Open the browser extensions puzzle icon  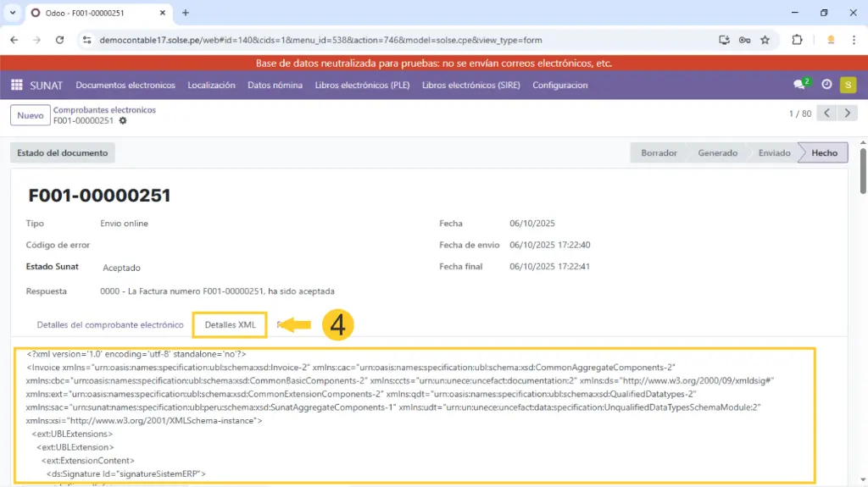[x=797, y=40]
